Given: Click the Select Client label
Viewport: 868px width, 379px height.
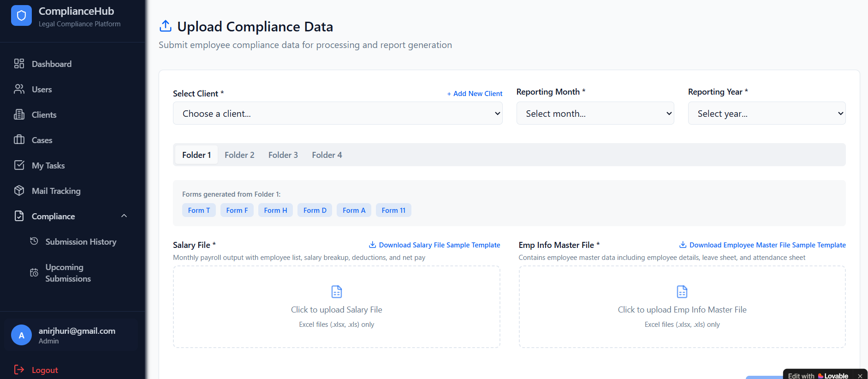Looking at the screenshot, I should tap(198, 93).
